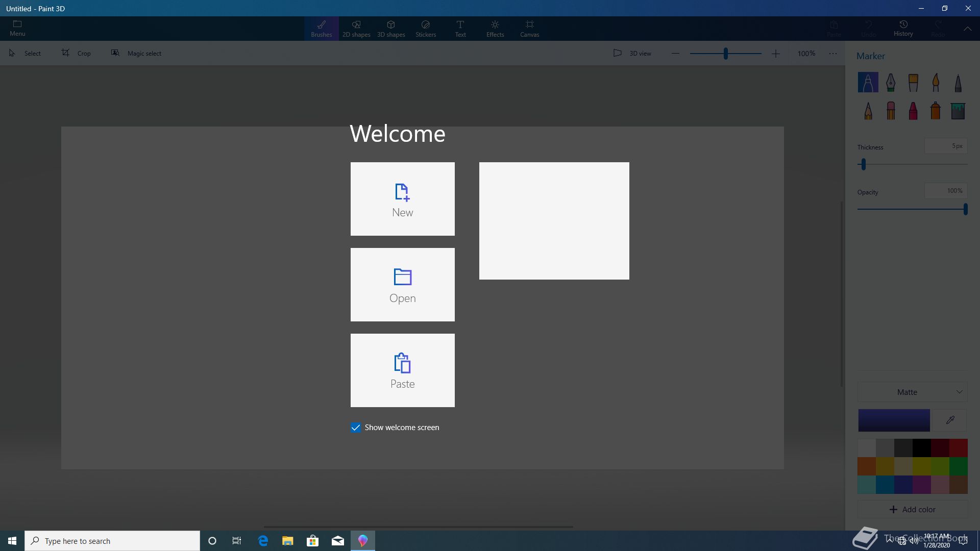Adjust the Opacity slider

point(913,209)
